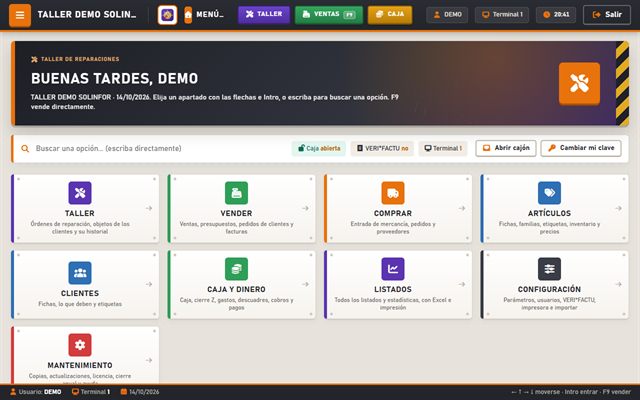Click the MANTENIMIENTO card title
640x400 pixels.
tap(80, 365)
